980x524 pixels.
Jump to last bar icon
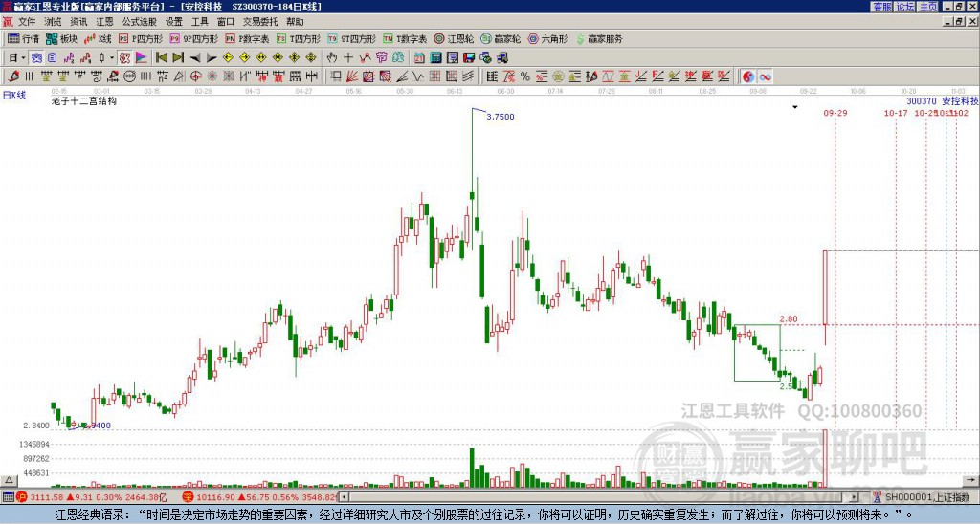(178, 57)
